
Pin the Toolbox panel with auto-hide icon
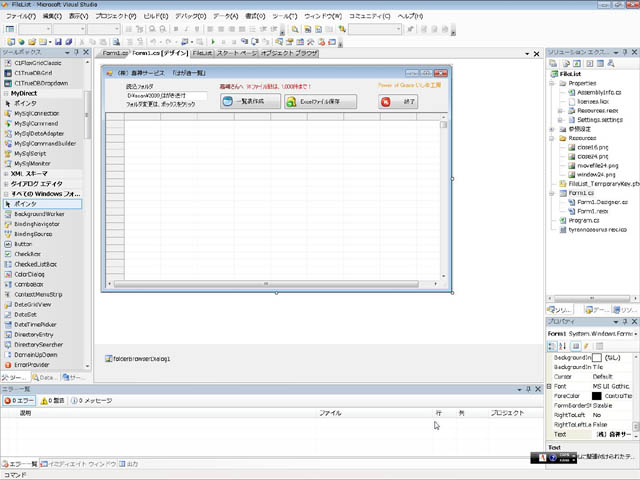click(76, 52)
